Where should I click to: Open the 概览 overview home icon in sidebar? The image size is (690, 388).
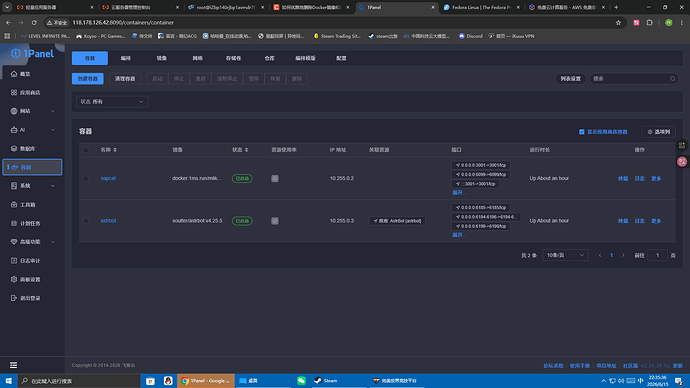click(14, 74)
